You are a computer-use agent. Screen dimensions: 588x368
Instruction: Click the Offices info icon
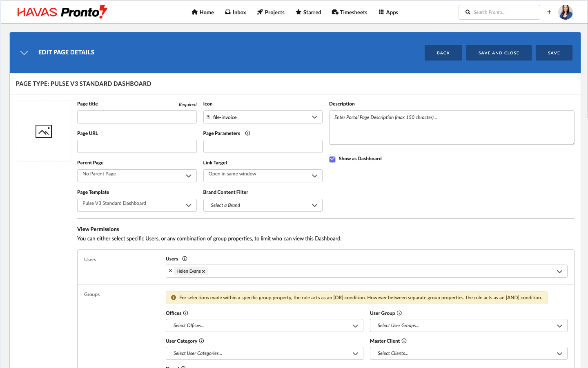tap(186, 313)
